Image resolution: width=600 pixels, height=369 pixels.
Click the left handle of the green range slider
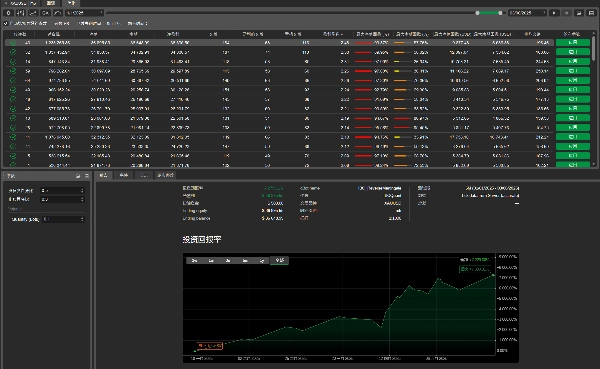tap(477, 13)
